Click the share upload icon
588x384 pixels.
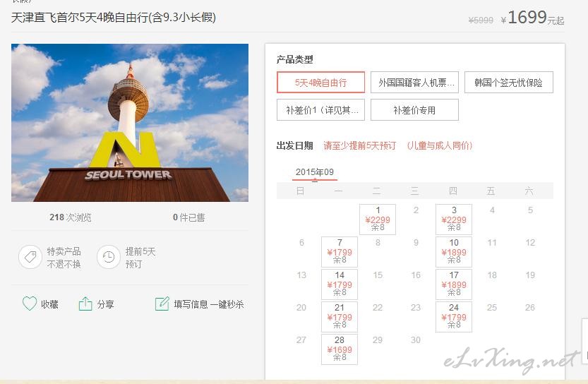pos(85,304)
